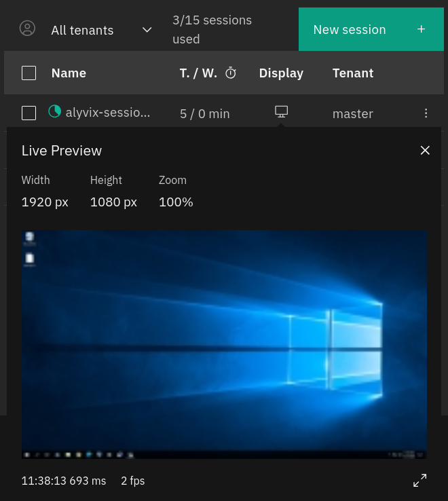Image resolution: width=448 pixels, height=501 pixels.
Task: Open the alyvix-sessio... session name
Action: [x=108, y=113]
